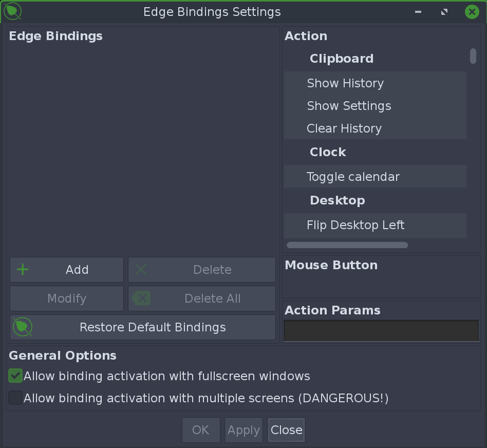The image size is (487, 448).
Task: Click the green plus icon on Add
Action: (x=23, y=269)
